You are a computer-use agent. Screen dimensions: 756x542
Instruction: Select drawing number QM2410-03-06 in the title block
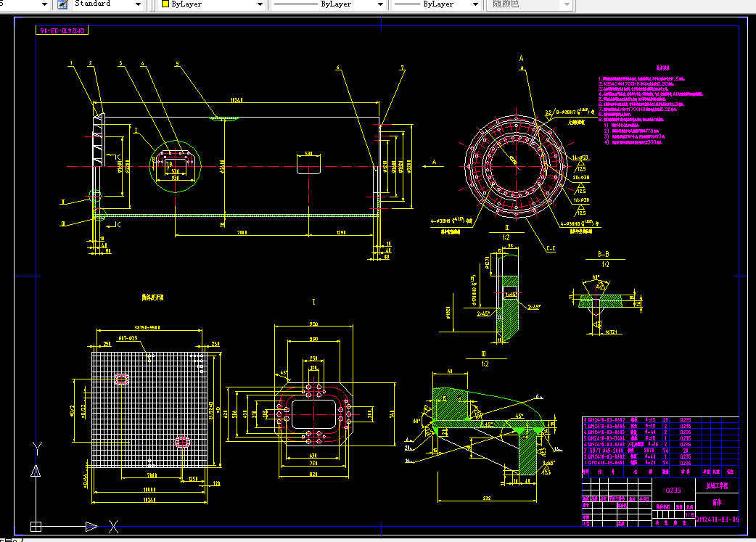(x=717, y=520)
